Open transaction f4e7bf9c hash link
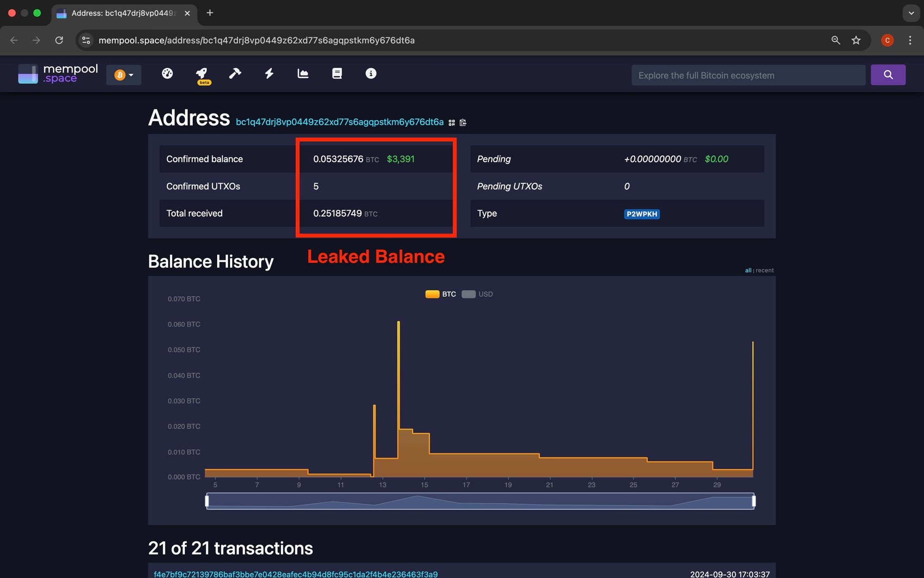This screenshot has height=578, width=924. (296, 574)
